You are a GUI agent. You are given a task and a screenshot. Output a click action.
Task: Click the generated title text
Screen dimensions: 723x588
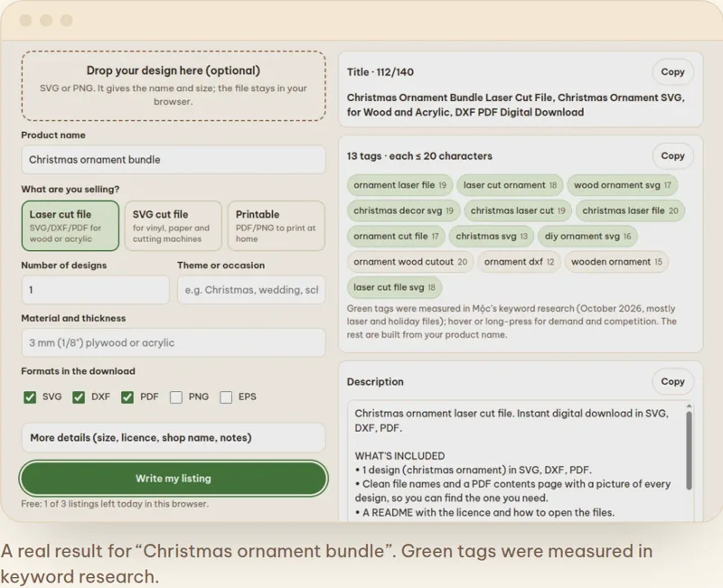pyautogui.click(x=515, y=105)
